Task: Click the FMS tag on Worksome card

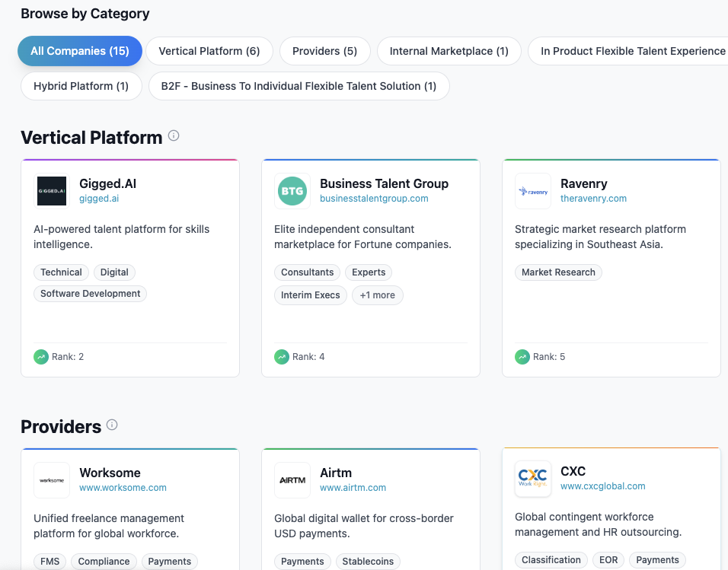Action: click(50, 561)
